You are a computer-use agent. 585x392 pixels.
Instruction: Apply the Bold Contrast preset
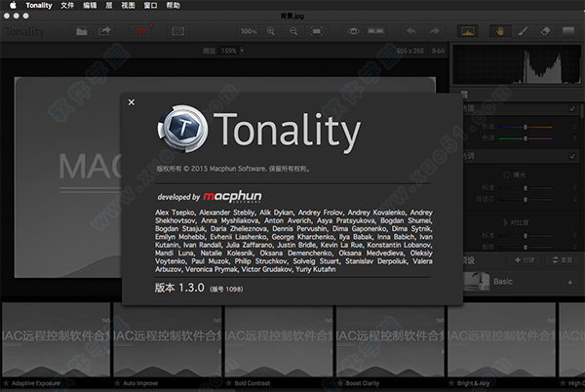[x=279, y=340]
